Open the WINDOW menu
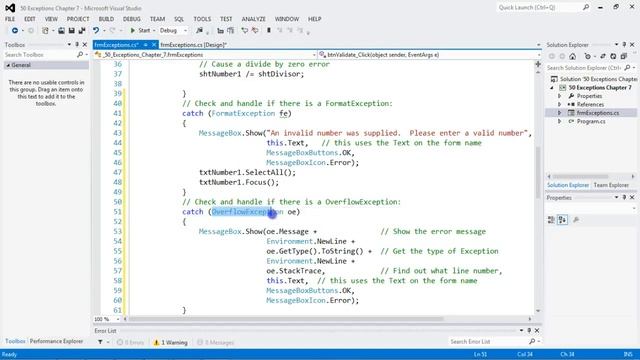 (287, 19)
